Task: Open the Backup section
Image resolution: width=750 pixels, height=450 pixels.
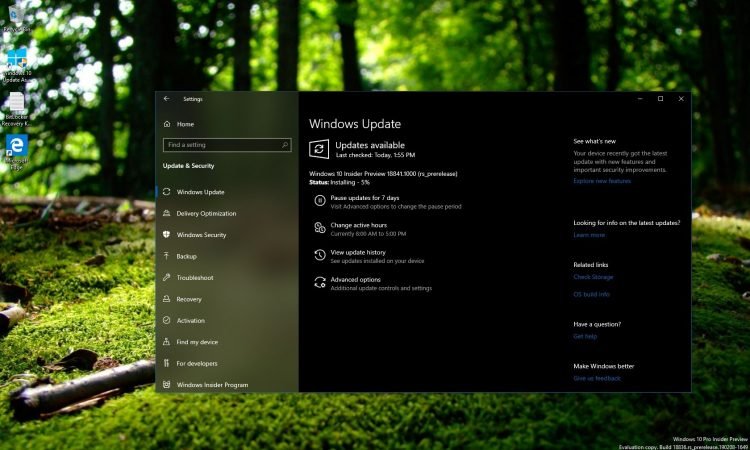Action: [186, 256]
